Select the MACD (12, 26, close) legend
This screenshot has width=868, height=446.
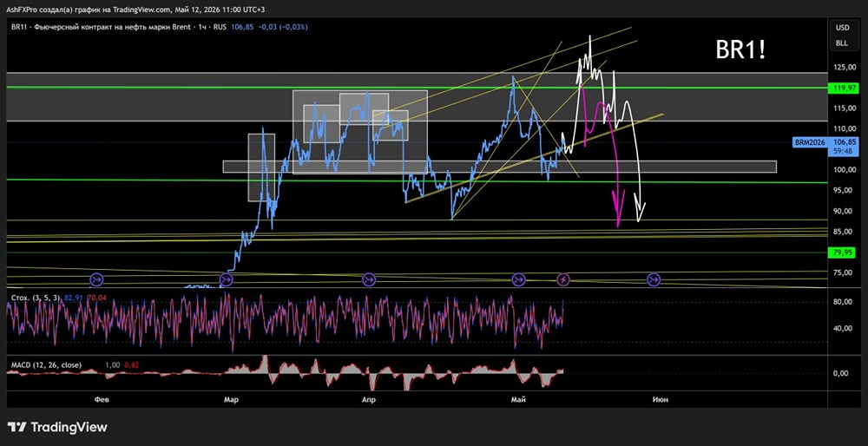[46, 365]
